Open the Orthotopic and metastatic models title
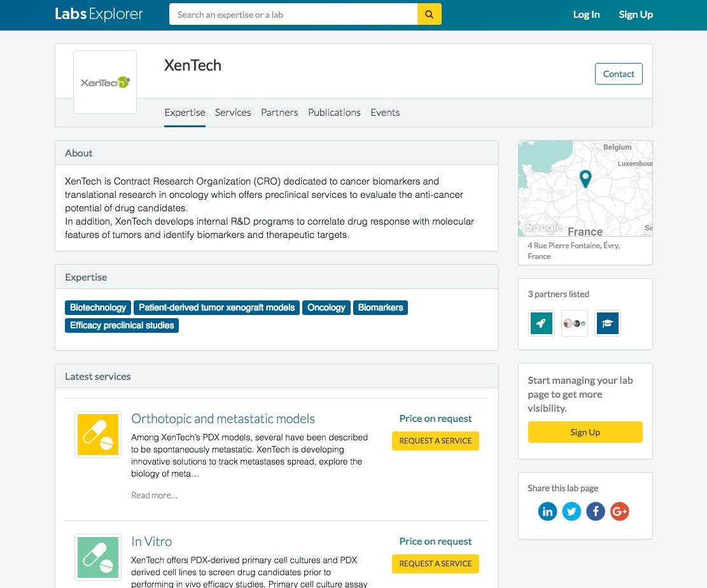Image resolution: width=707 pixels, height=588 pixels. (x=223, y=419)
